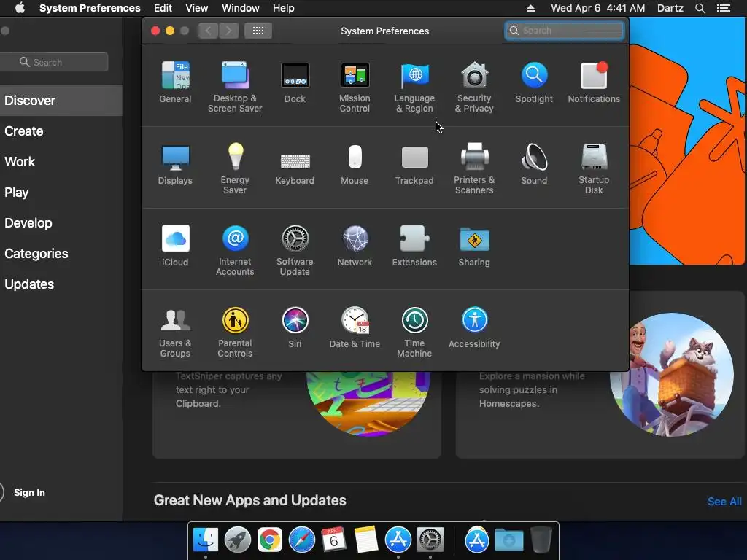Open Siri preferences
747x560 pixels.
(x=295, y=327)
